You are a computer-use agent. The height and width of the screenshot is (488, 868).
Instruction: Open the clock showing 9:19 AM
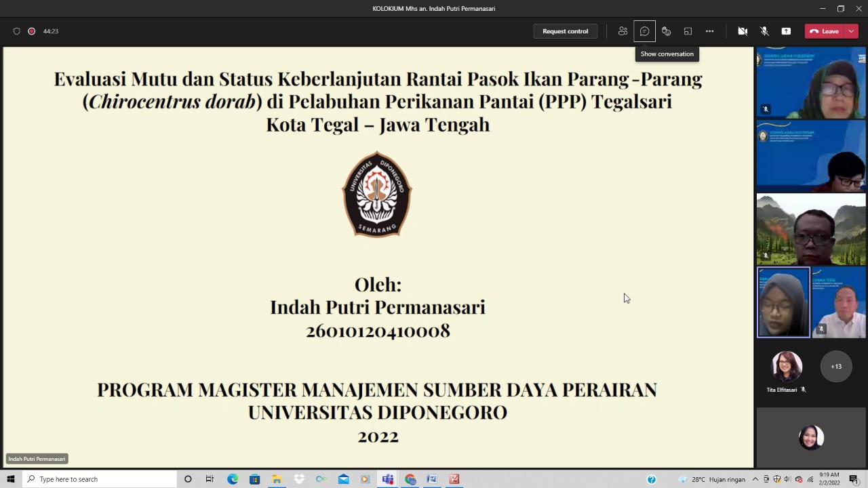829,479
